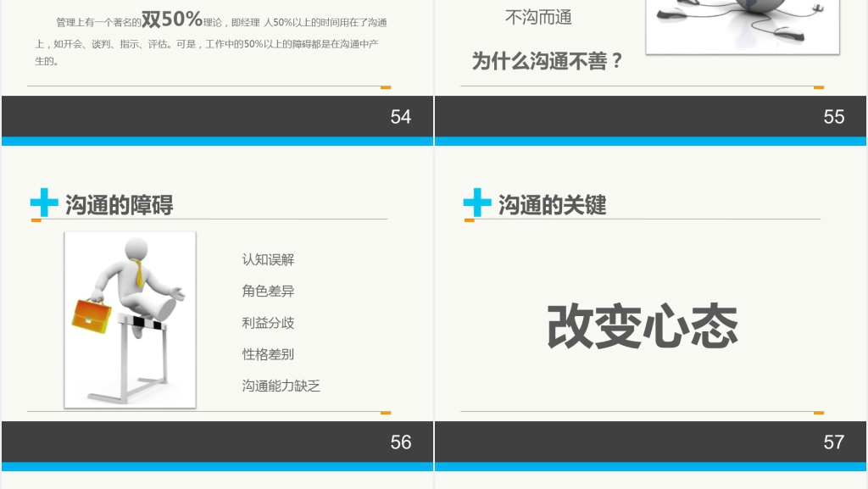Screen dimensions: 868x489
Task: Click the bold 双50% text on slide 54
Action: 172,19
